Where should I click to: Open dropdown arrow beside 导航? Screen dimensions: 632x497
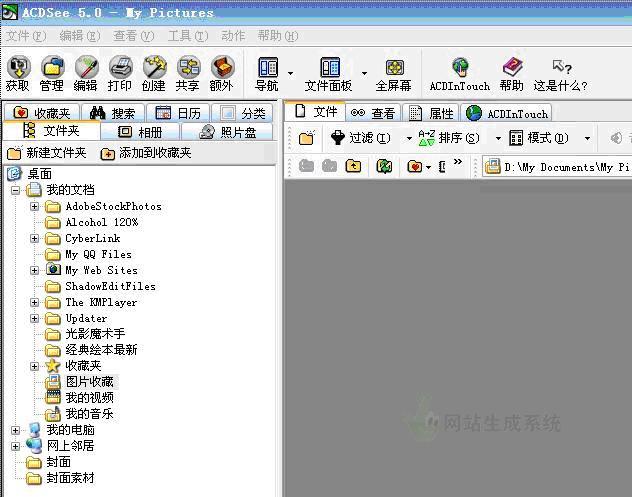click(x=290, y=73)
